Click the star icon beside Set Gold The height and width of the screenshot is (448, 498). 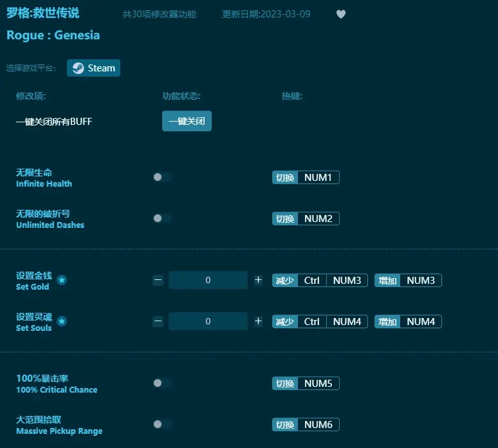coord(62,280)
